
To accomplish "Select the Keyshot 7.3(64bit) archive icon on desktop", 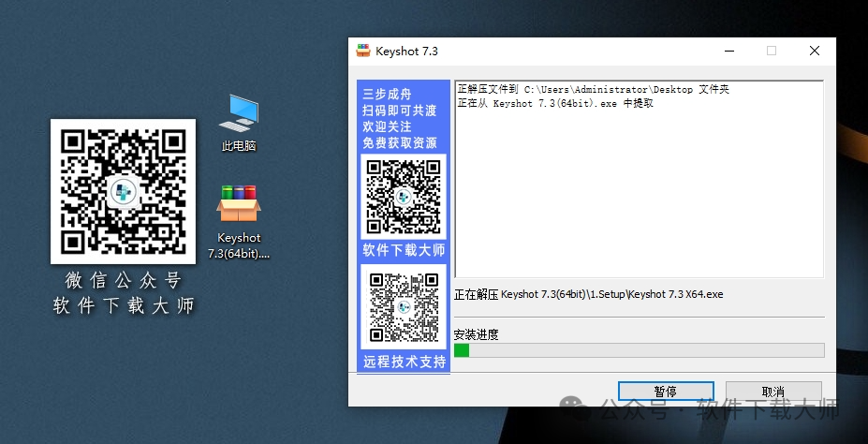I will (x=239, y=222).
